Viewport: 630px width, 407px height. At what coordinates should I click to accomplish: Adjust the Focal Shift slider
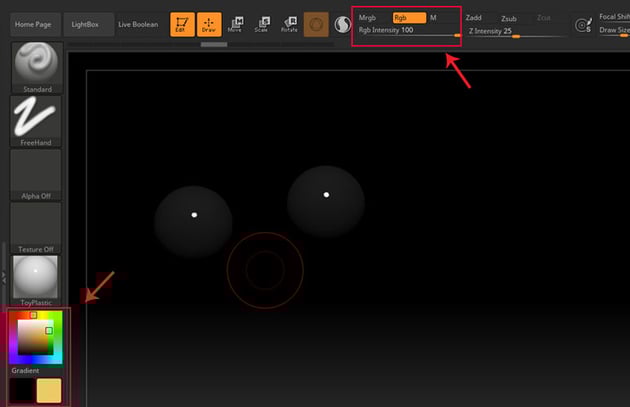tap(614, 17)
